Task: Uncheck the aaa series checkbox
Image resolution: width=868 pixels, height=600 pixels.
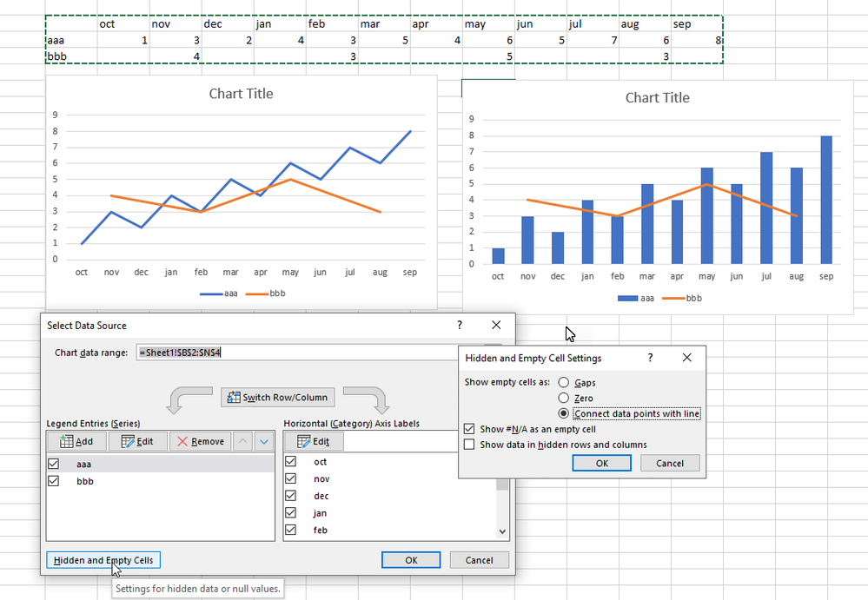Action: pyautogui.click(x=54, y=464)
